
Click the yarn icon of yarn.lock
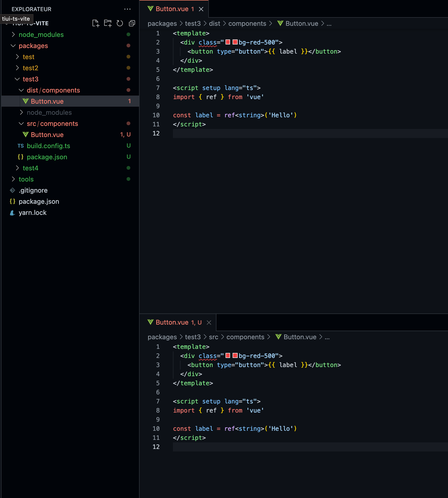tap(12, 213)
